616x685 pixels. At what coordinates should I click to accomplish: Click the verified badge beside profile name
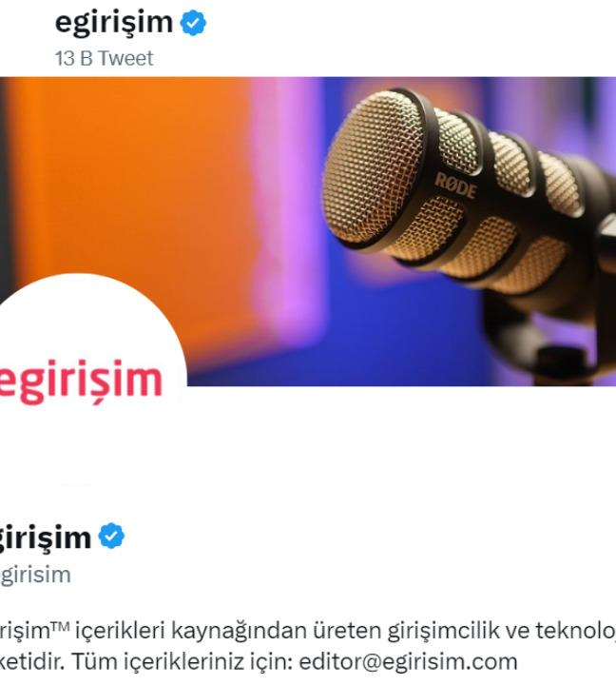coord(111,536)
